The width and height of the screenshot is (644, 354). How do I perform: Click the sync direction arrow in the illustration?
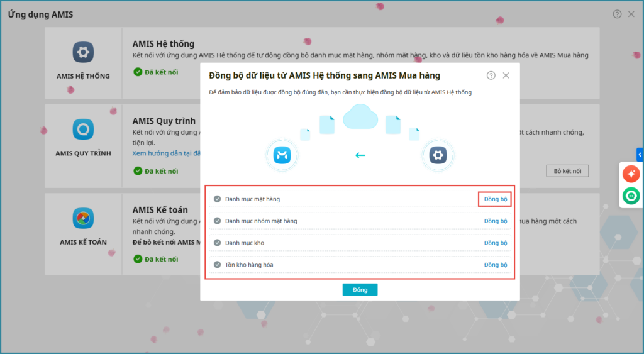360,155
